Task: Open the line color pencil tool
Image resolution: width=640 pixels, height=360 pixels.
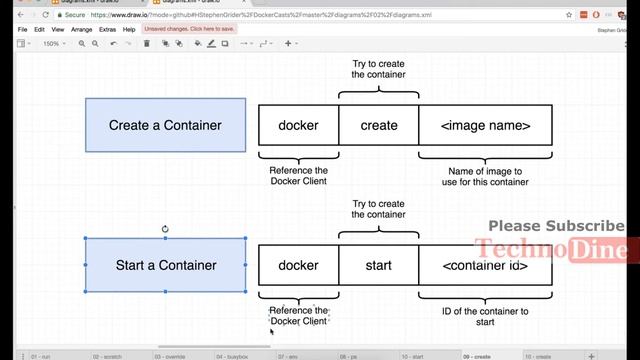Action: click(211, 43)
